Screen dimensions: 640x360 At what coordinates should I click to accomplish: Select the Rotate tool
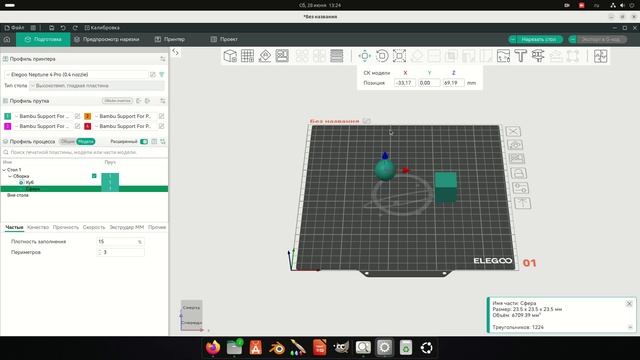pos(382,56)
